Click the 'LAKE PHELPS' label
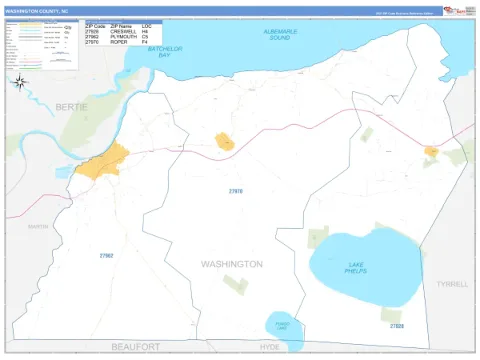 [x=356, y=268]
